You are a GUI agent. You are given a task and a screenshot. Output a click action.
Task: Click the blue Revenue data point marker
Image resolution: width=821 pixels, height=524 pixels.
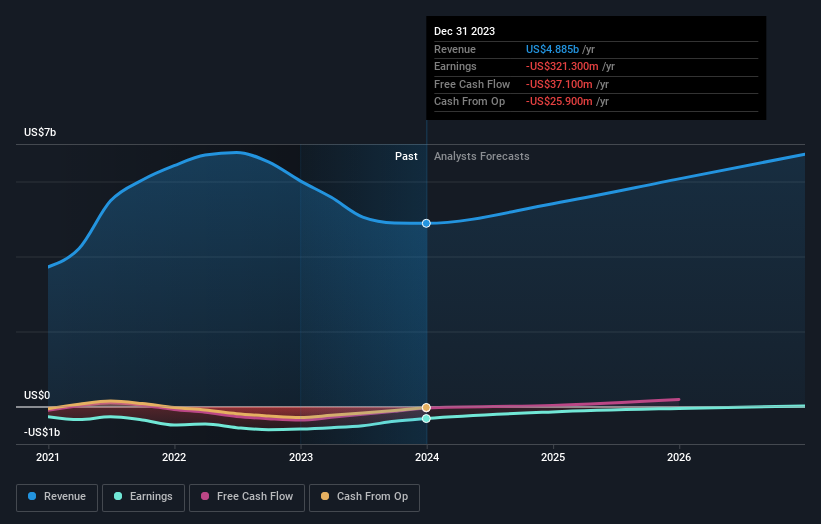click(426, 224)
